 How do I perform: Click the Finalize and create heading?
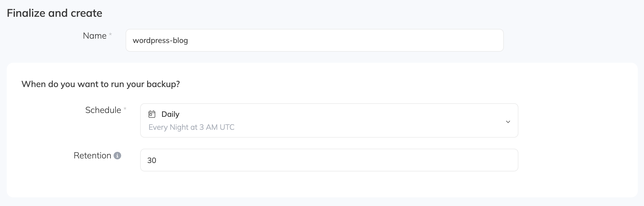(x=55, y=12)
